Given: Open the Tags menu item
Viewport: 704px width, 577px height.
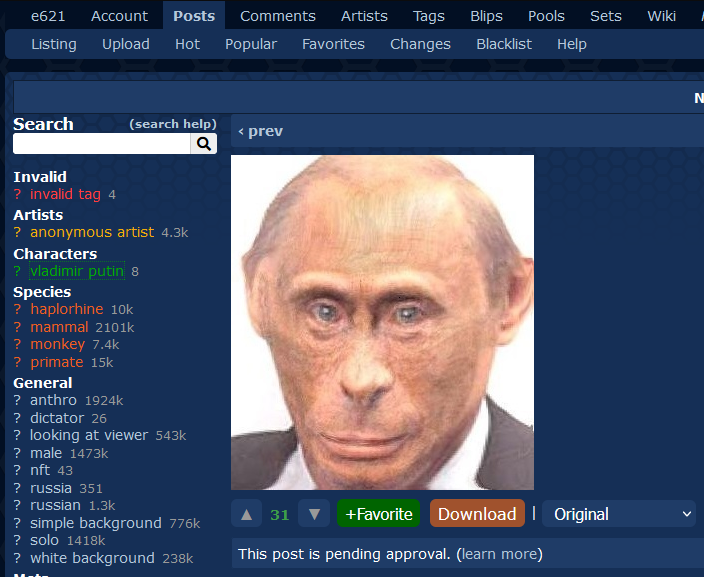Looking at the screenshot, I should pyautogui.click(x=429, y=16).
